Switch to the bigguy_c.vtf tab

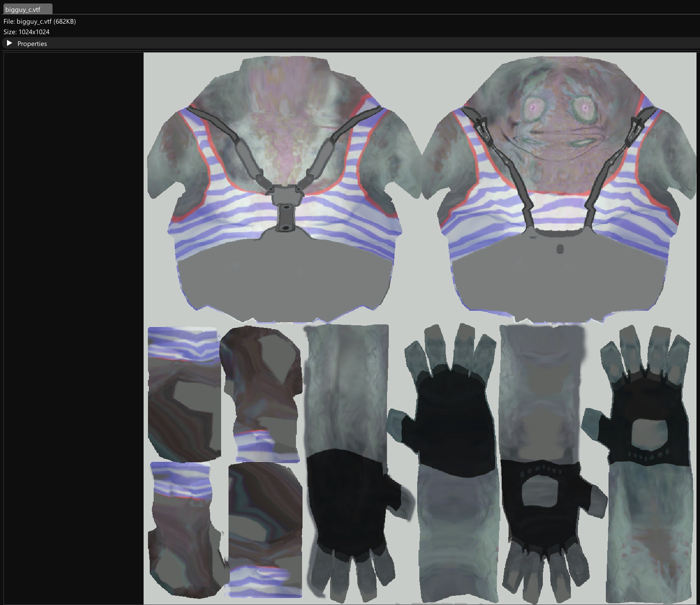28,9
